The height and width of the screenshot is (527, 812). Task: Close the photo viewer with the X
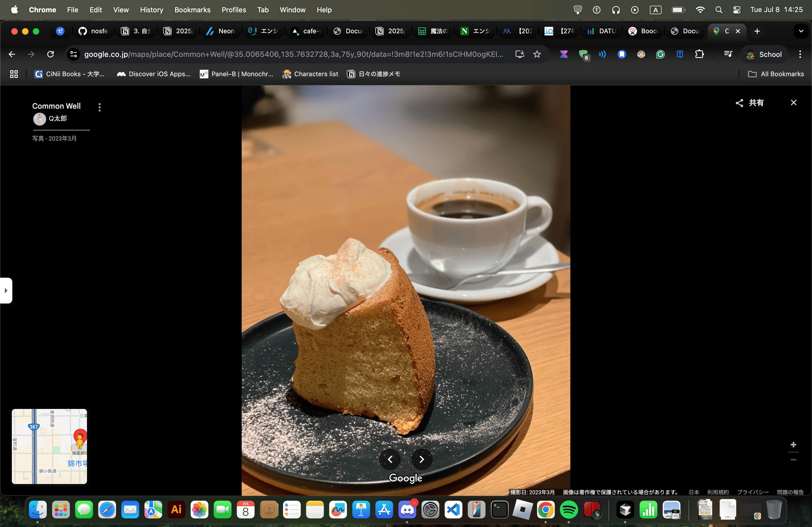[x=793, y=103]
